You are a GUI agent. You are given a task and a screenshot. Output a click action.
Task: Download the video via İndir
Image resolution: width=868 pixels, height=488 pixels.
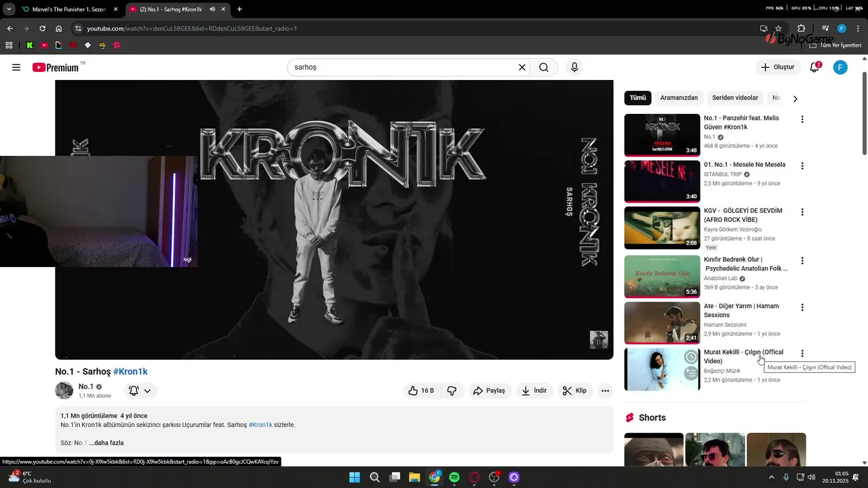(x=534, y=390)
